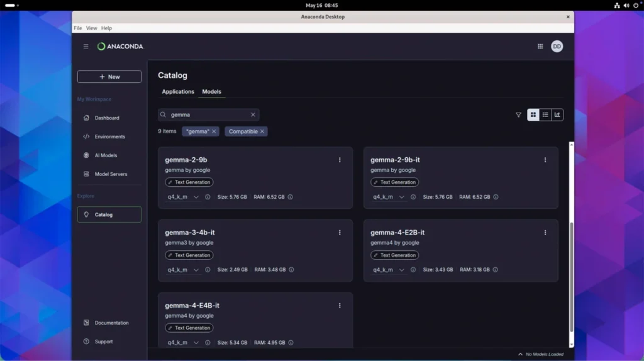Viewport: 644px width, 361px height.
Task: Open the File menu
Action: click(x=77, y=28)
